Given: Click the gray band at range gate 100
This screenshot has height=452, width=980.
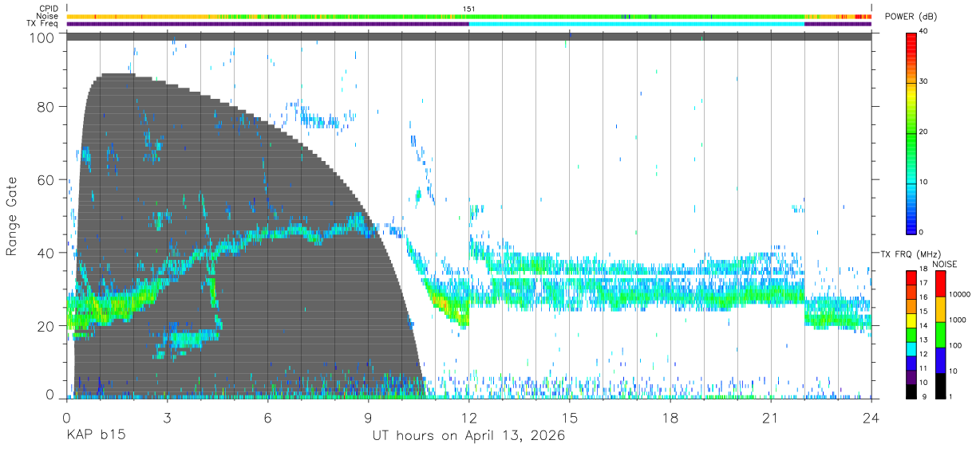Looking at the screenshot, I should pos(469,37).
